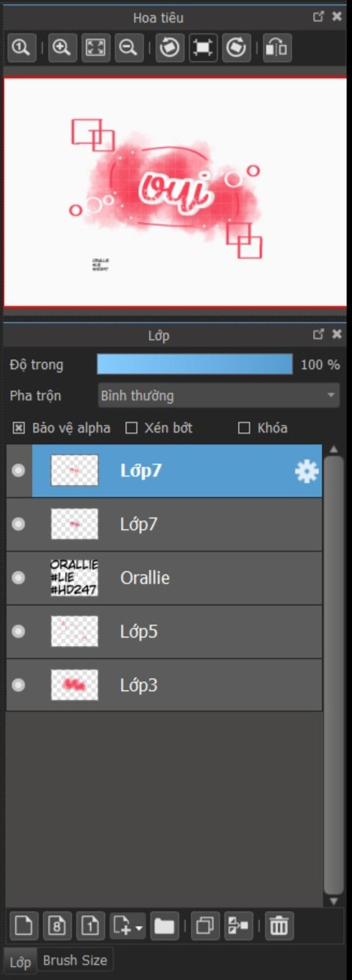Fit canvas to navigator window
Screen dimensions: 352x980
click(96, 48)
